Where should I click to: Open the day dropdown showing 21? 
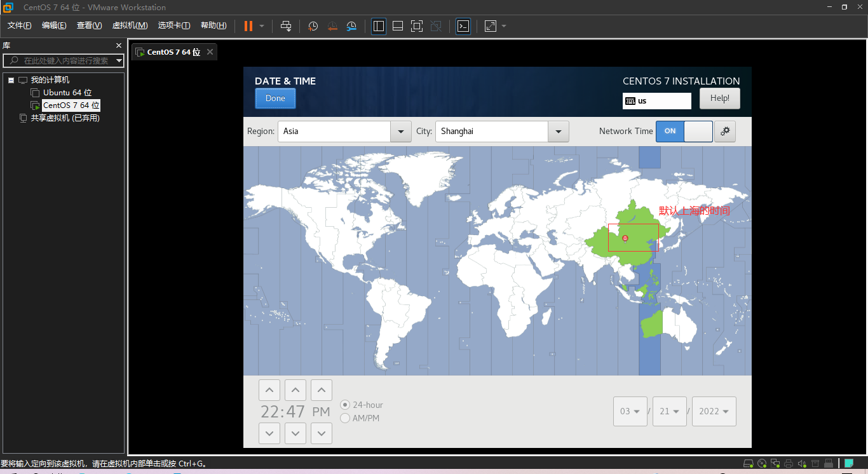coord(670,411)
